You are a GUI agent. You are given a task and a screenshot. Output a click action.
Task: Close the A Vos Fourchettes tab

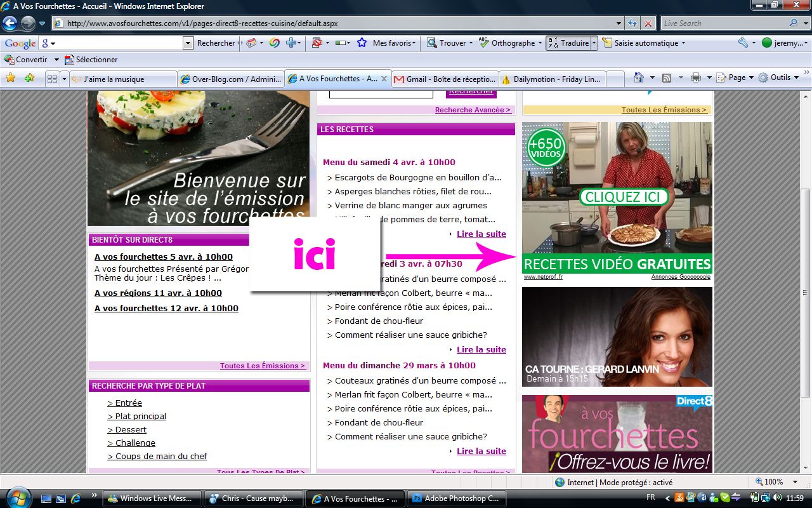click(384, 79)
